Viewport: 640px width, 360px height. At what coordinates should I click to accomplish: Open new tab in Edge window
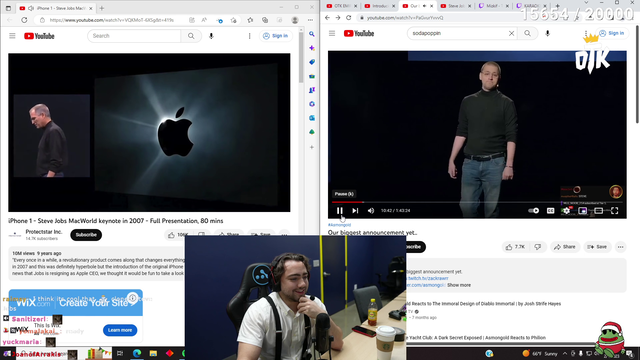click(102, 8)
